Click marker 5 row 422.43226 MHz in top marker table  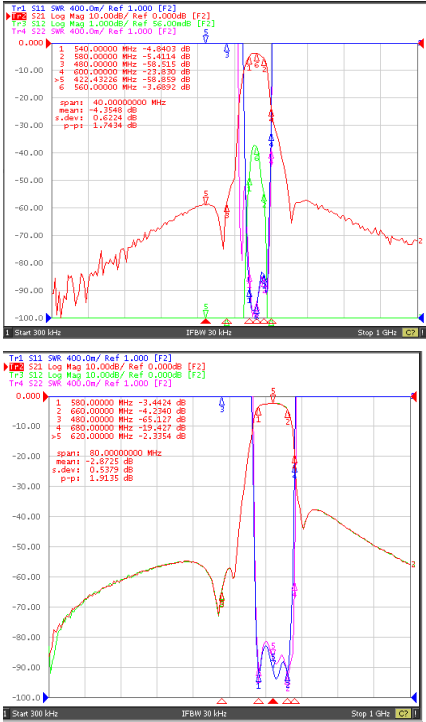[x=123, y=80]
